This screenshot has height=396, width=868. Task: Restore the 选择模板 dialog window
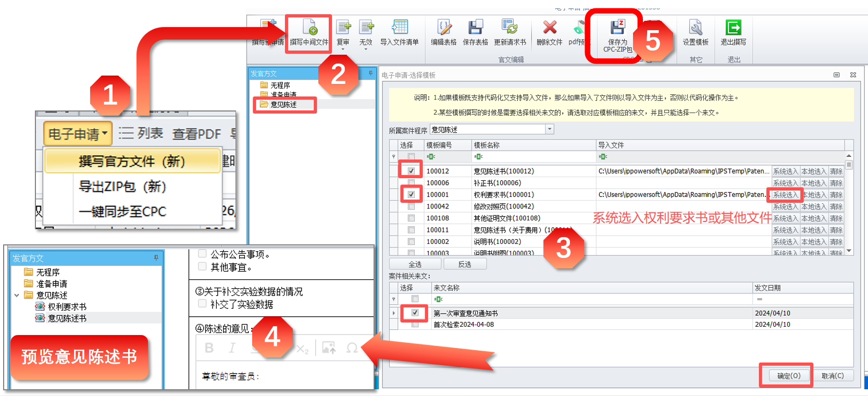[x=837, y=75]
